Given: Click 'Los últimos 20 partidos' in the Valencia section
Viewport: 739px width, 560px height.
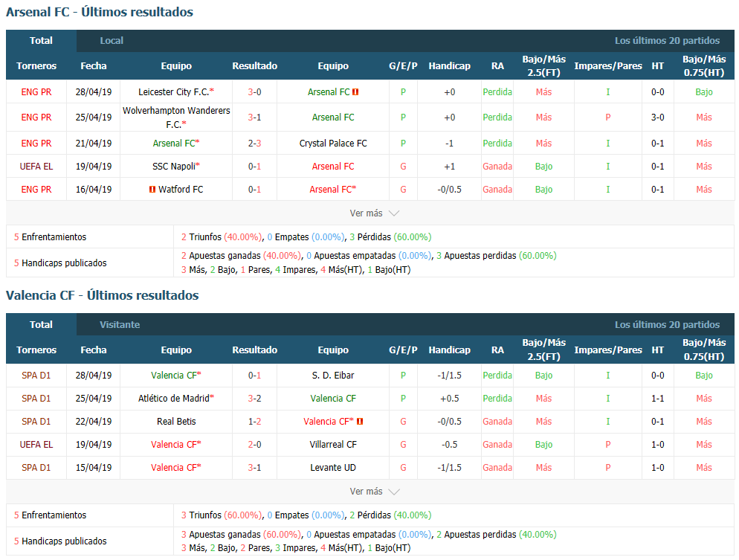Looking at the screenshot, I should click(x=667, y=325).
